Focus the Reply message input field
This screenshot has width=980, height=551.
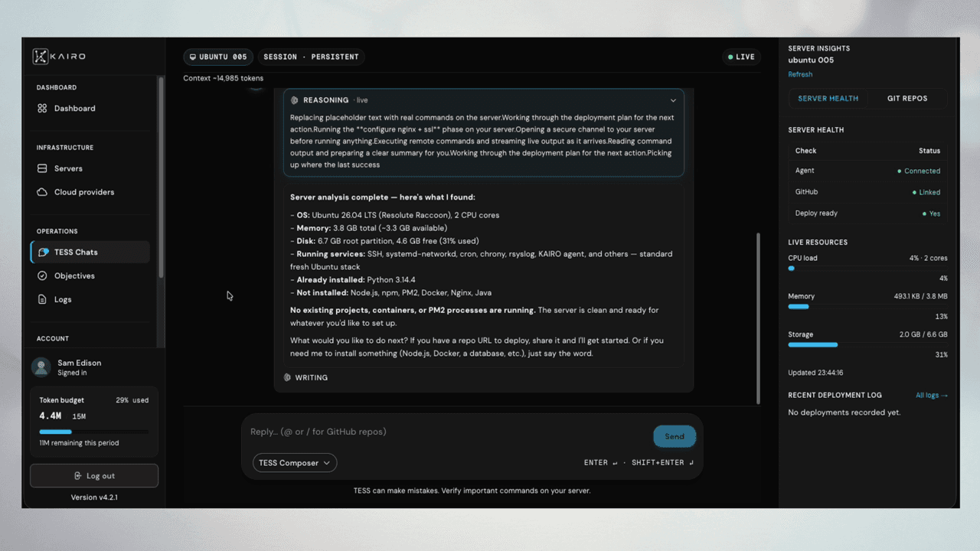pyautogui.click(x=448, y=432)
